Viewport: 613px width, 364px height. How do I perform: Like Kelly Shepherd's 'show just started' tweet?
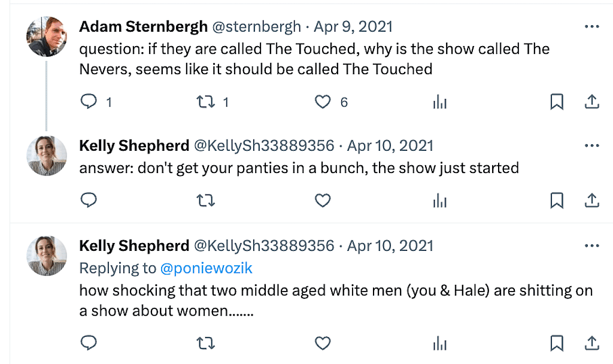pyautogui.click(x=323, y=201)
